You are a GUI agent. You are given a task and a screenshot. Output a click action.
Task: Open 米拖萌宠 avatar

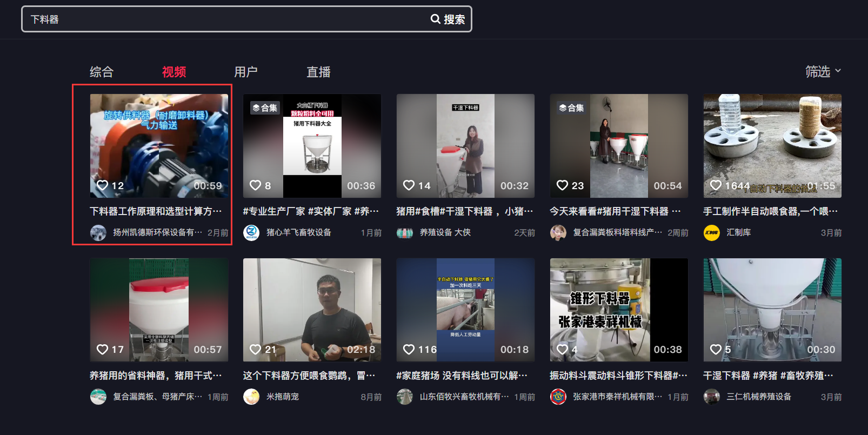click(251, 397)
